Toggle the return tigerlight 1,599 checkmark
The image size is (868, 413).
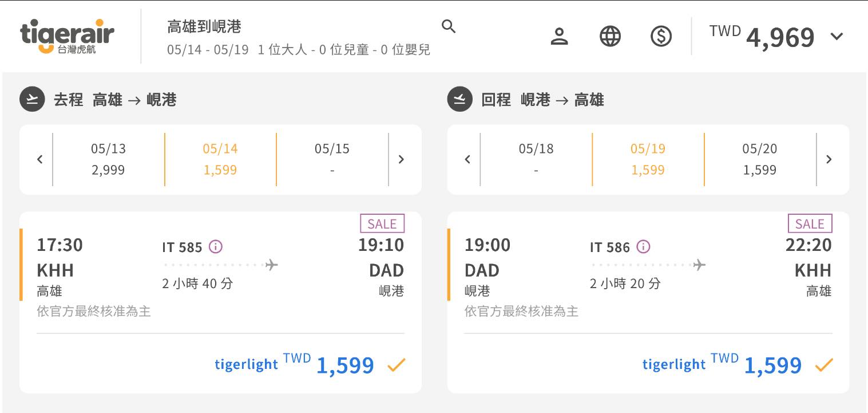click(x=823, y=365)
